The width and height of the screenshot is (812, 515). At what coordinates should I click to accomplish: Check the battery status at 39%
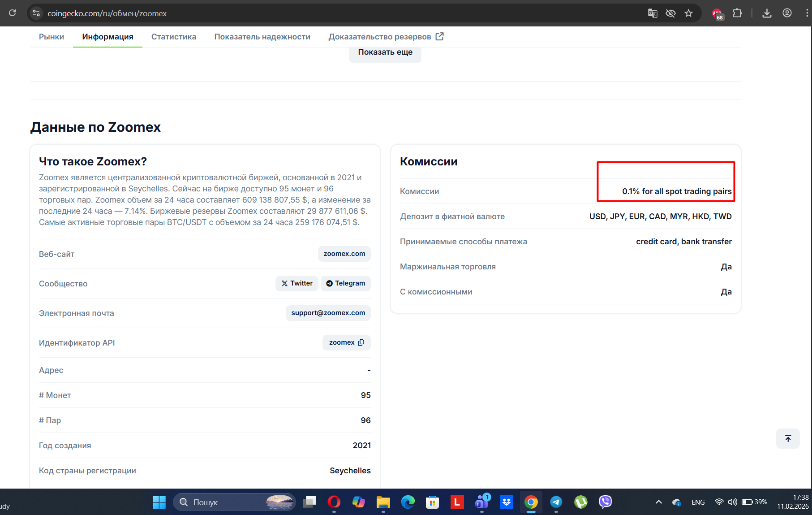755,502
